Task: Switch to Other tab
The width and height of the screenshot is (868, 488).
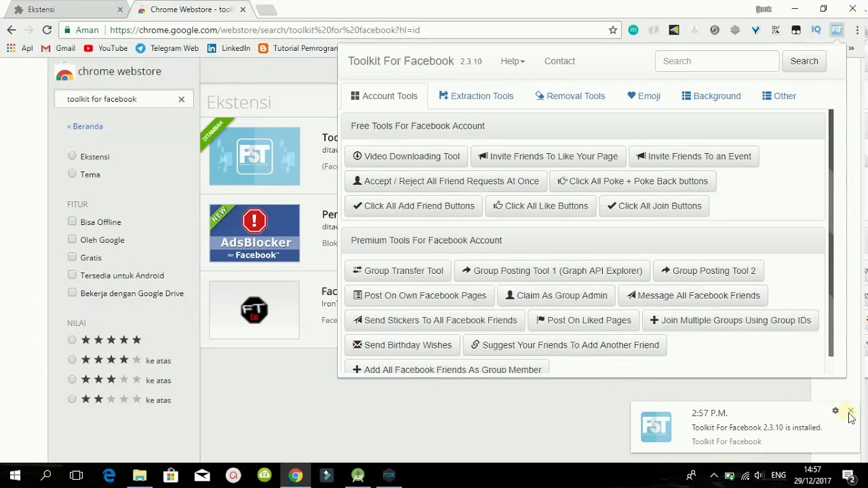Action: pos(778,96)
